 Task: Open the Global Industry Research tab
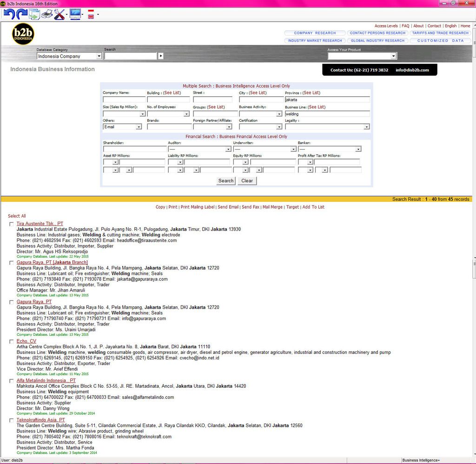click(377, 40)
